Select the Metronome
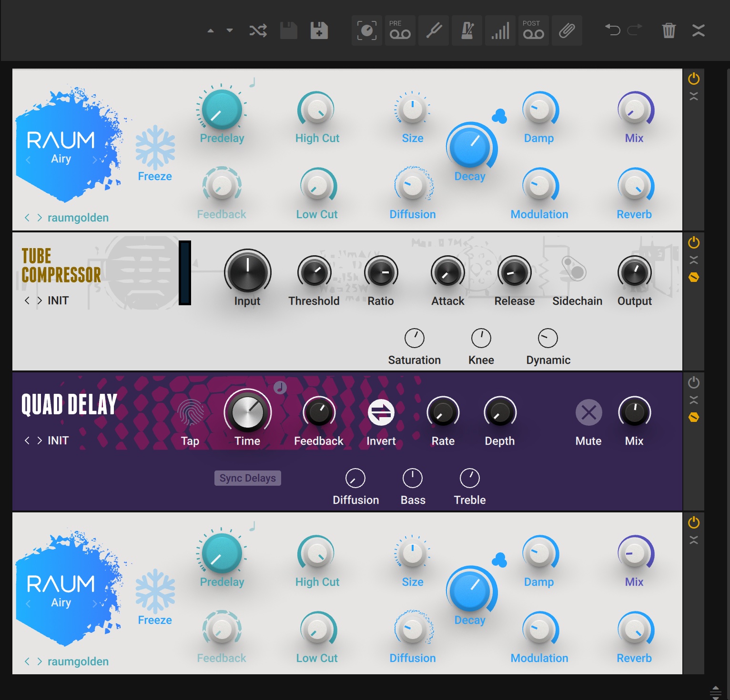Screen dimensions: 730x700 pyautogui.click(x=467, y=30)
